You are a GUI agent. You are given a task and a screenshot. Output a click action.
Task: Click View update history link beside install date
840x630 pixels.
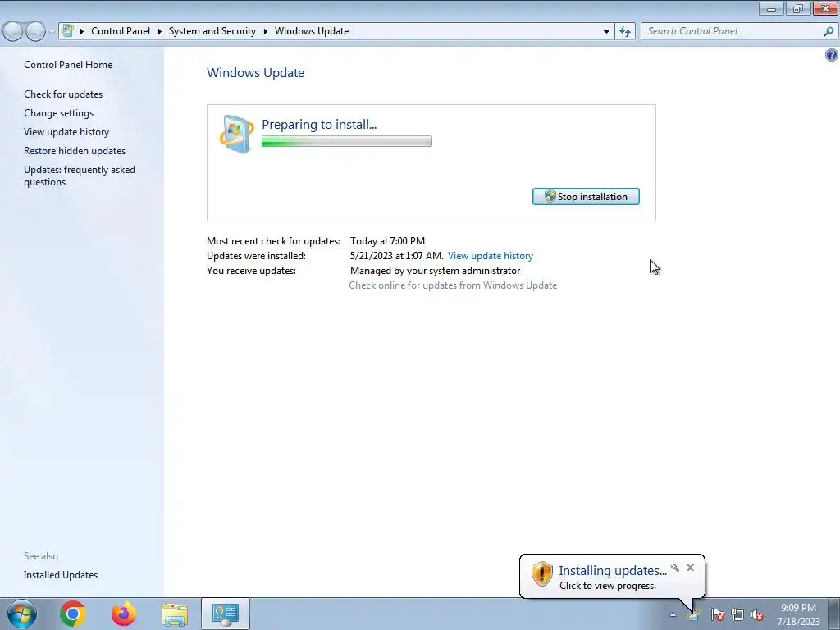click(491, 256)
